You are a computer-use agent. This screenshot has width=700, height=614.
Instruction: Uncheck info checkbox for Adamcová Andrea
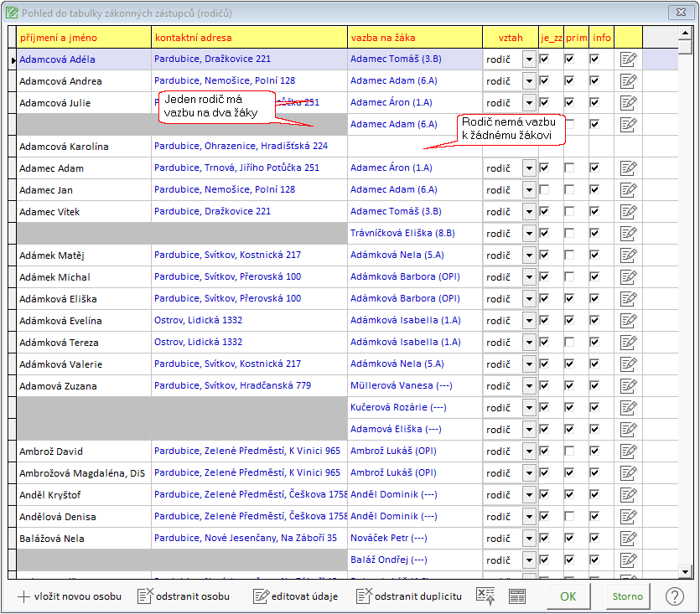click(594, 80)
